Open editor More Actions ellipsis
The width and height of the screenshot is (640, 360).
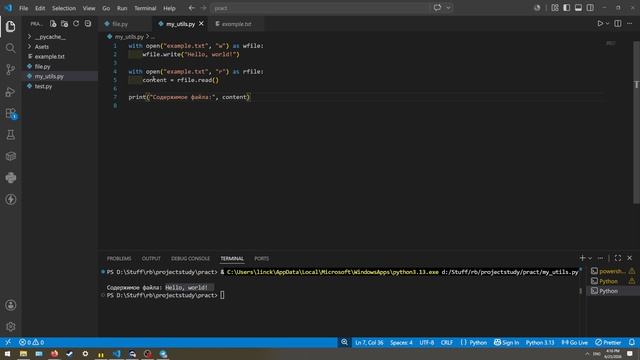pos(630,24)
